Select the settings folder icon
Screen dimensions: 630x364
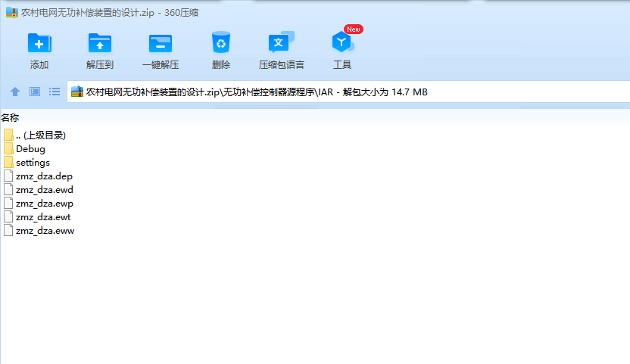[x=8, y=162]
